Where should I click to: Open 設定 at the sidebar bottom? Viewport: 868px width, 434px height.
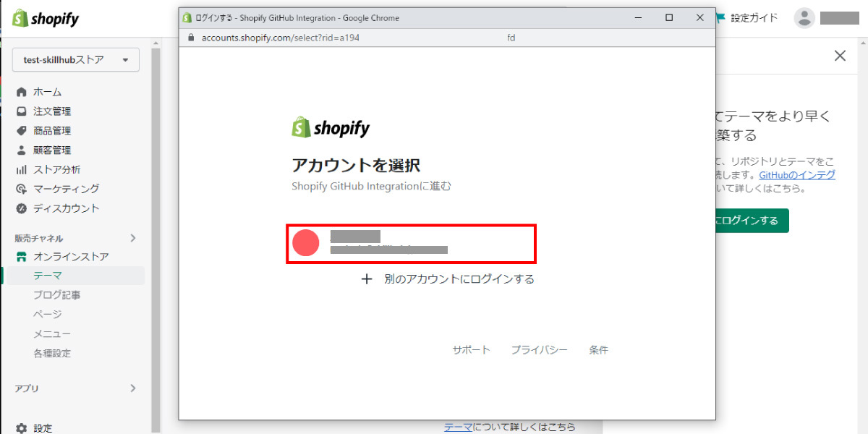point(43,428)
